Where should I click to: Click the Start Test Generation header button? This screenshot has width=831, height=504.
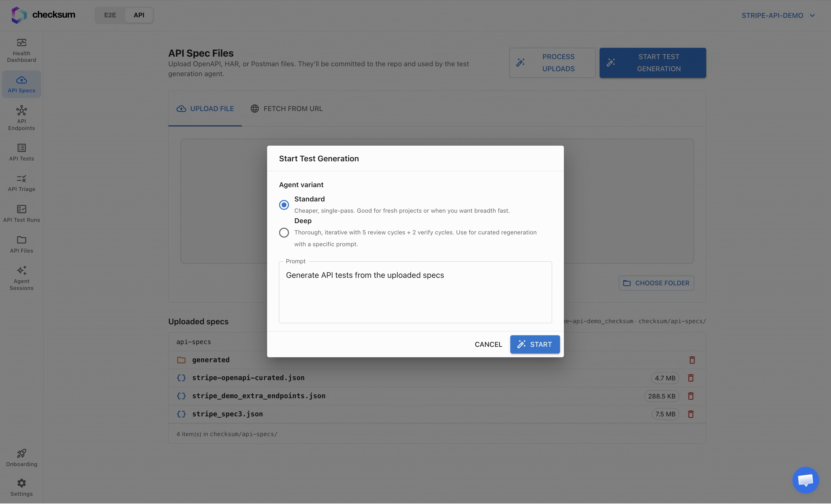[x=653, y=63]
